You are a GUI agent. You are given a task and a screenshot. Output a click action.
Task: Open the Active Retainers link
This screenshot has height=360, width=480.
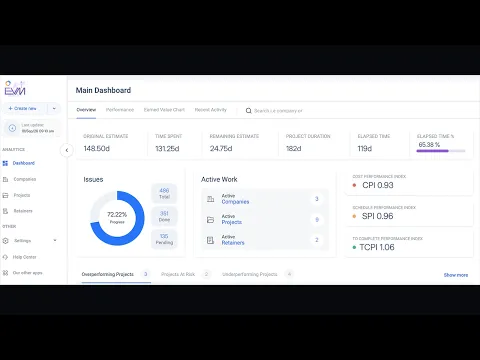coord(233,243)
